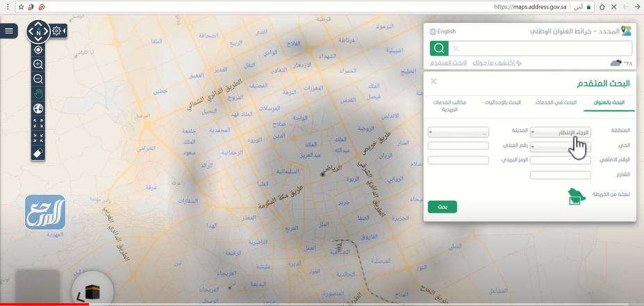Image resolution: width=644 pixels, height=306 pixels.
Task: Switch to البحث في الخدمات tab
Action: pos(561,102)
